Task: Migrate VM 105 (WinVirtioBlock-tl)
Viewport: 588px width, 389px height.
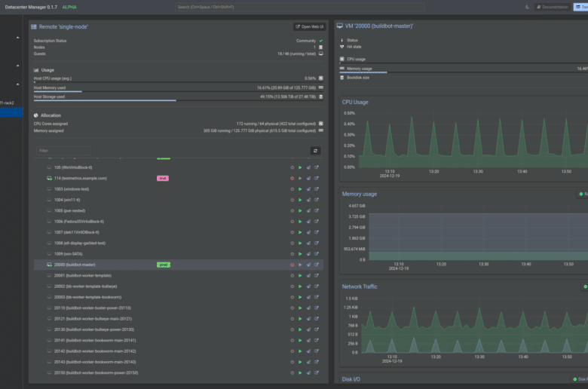Action: tap(308, 167)
